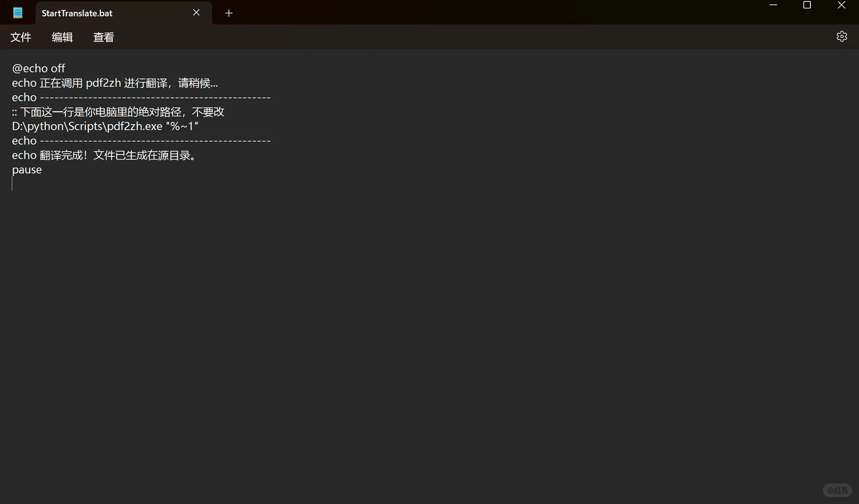Image resolution: width=859 pixels, height=504 pixels.
Task: Open the 文件 menu
Action: (x=21, y=37)
